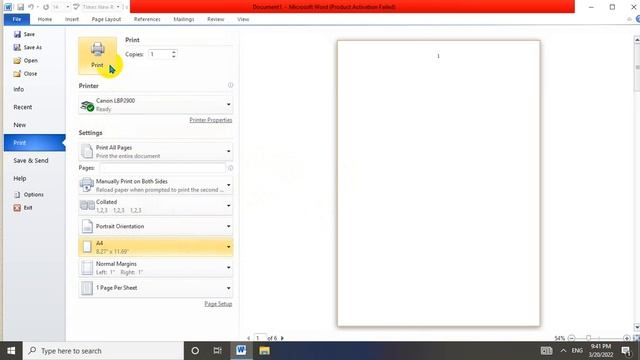Show hidden system tray icons
The image size is (640, 360).
coord(563,351)
